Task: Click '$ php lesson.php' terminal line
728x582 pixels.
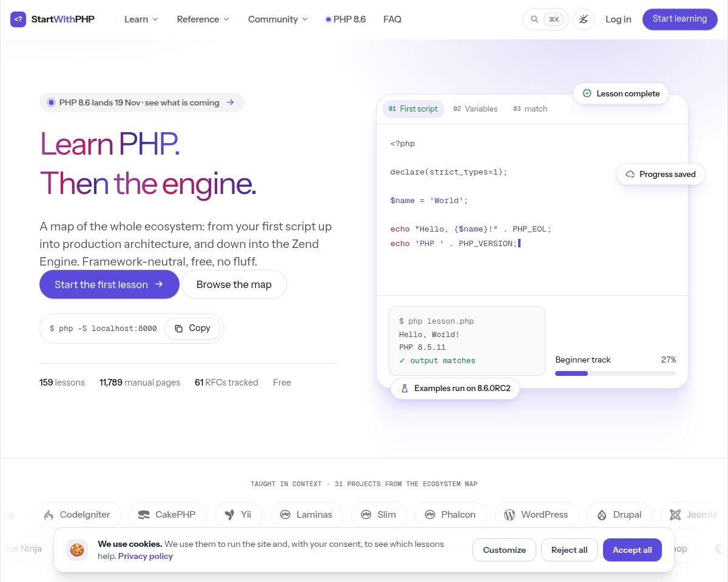Action: coord(436,321)
